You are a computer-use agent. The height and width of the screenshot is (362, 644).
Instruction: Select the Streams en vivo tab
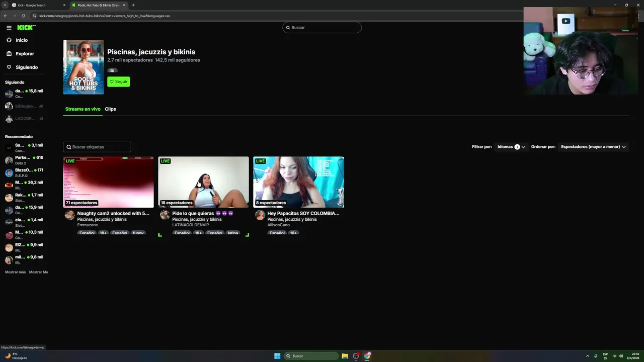(x=83, y=109)
